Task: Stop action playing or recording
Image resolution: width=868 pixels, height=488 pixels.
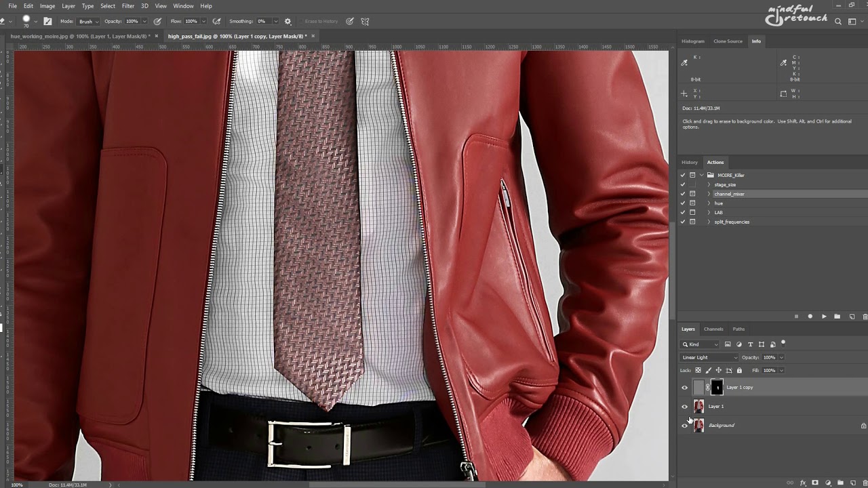Action: (796, 317)
